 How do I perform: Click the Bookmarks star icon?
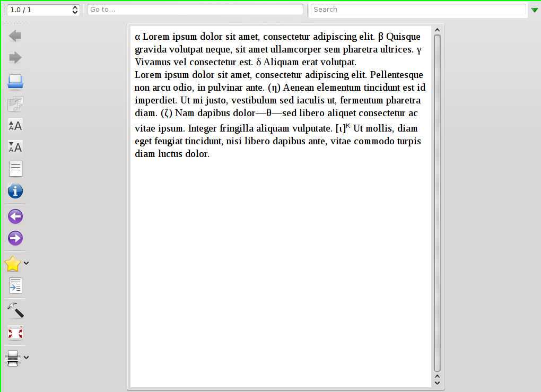click(13, 264)
